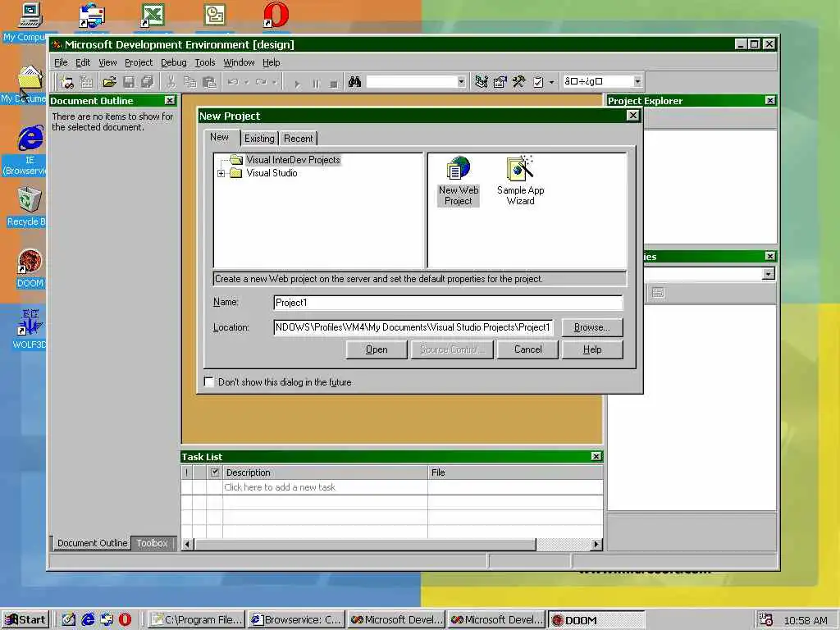
Task: Click the Help button in New Project
Action: click(x=592, y=349)
